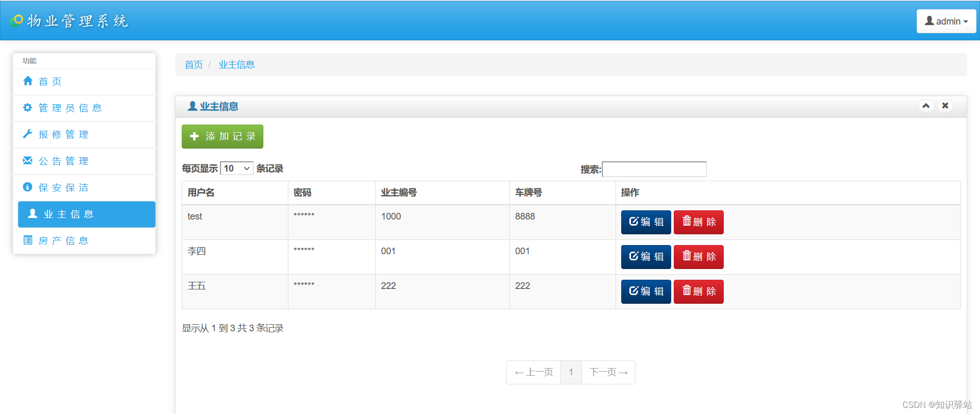Sort by the 用户名 column header
The width and height of the screenshot is (980, 414).
click(235, 192)
